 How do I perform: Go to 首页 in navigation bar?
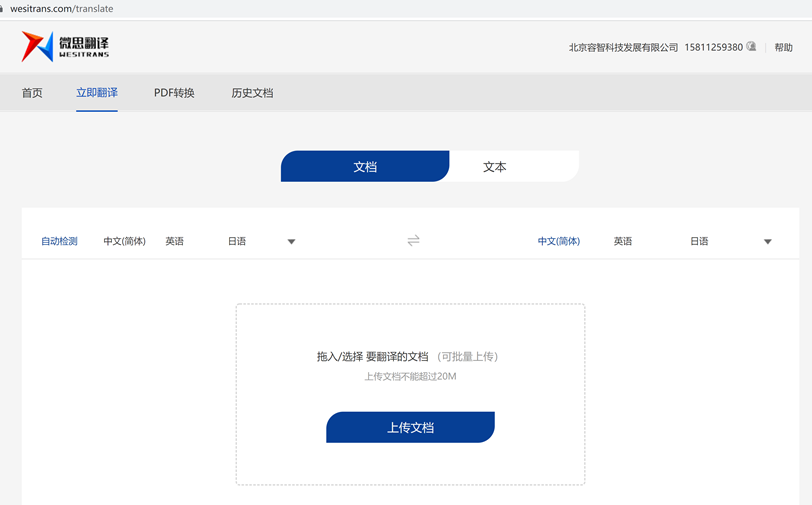point(32,93)
